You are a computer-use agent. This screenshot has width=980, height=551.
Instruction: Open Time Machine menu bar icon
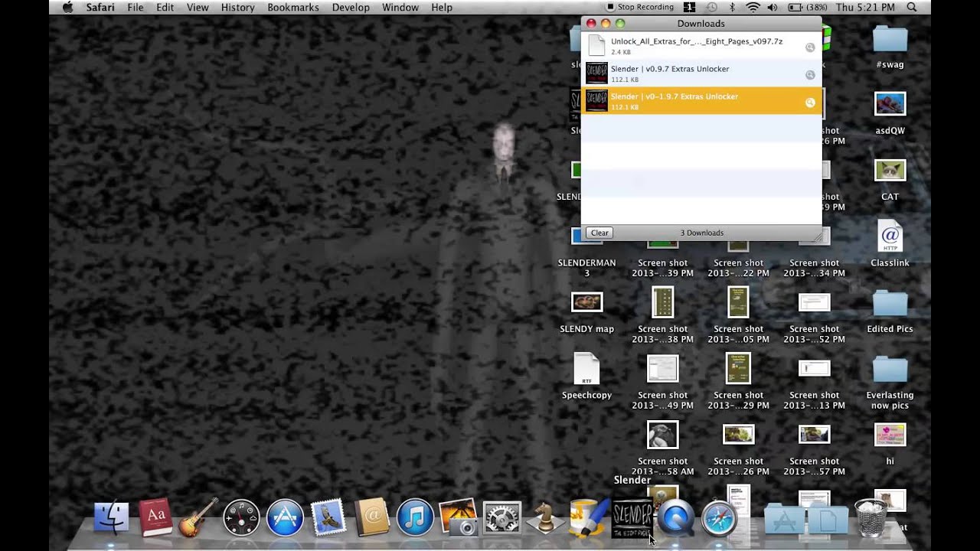click(711, 7)
